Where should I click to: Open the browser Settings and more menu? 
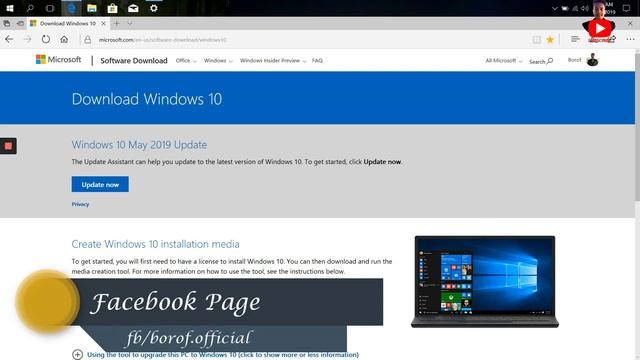tap(630, 40)
